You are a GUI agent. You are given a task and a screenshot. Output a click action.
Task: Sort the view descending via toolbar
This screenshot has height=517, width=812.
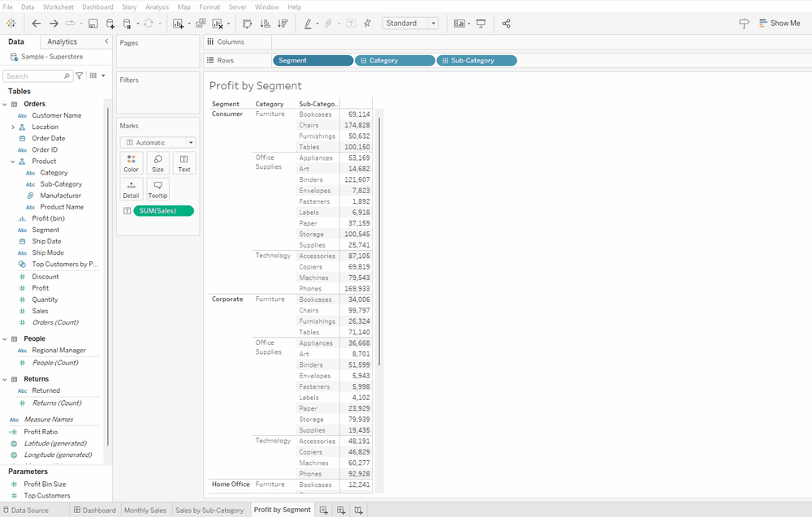(x=281, y=23)
